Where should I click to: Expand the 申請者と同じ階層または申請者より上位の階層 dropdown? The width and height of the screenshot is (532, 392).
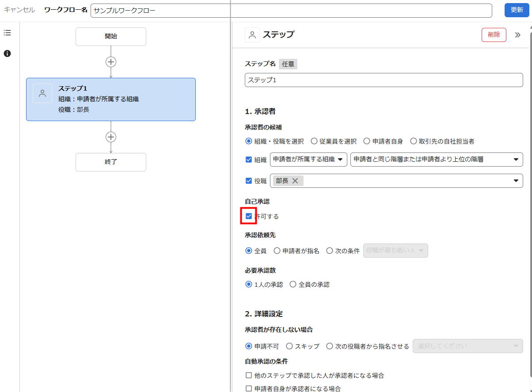click(x=436, y=160)
